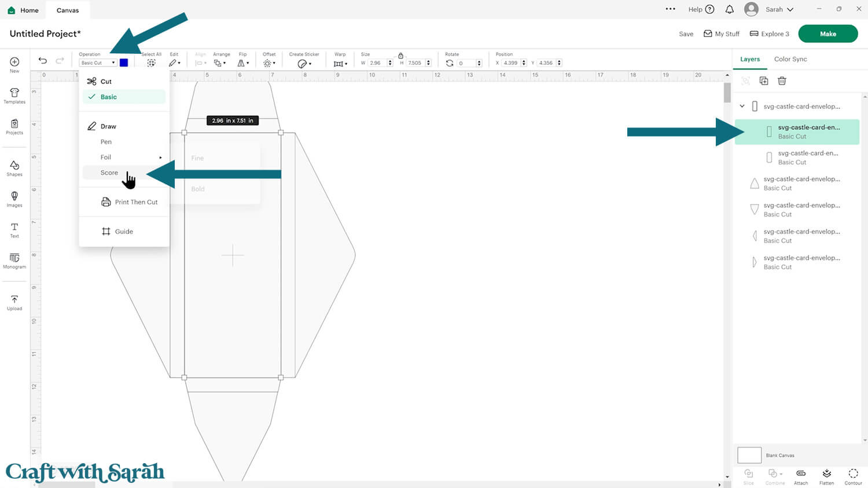Switch to the Canvas tab
868x488 pixels.
point(68,10)
